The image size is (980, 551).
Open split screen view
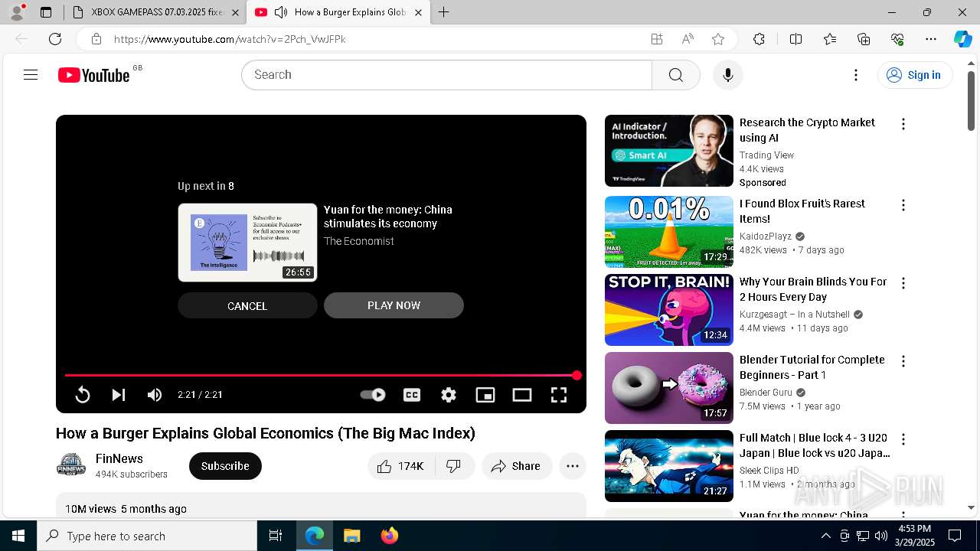(795, 39)
